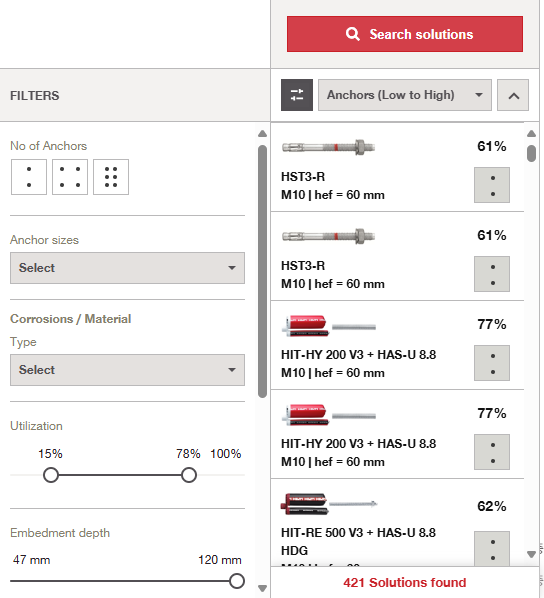This screenshot has width=544, height=598.
Task: Open the Anchor sizes dropdown
Action: point(127,268)
